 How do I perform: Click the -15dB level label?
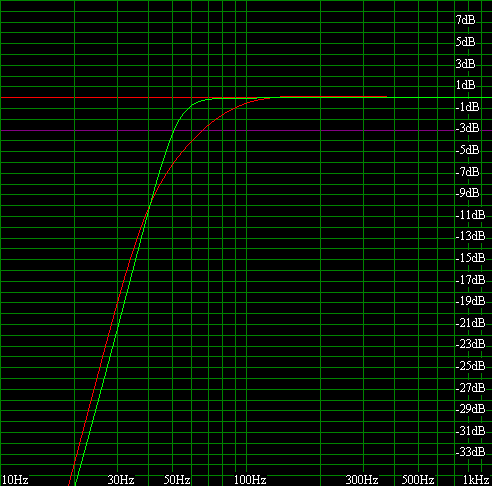pos(470,258)
